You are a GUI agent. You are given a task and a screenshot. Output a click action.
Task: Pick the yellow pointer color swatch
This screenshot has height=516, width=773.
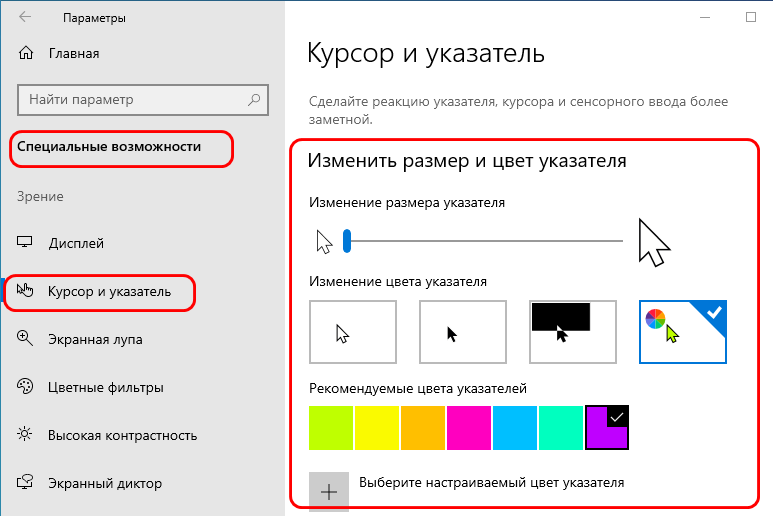click(377, 428)
